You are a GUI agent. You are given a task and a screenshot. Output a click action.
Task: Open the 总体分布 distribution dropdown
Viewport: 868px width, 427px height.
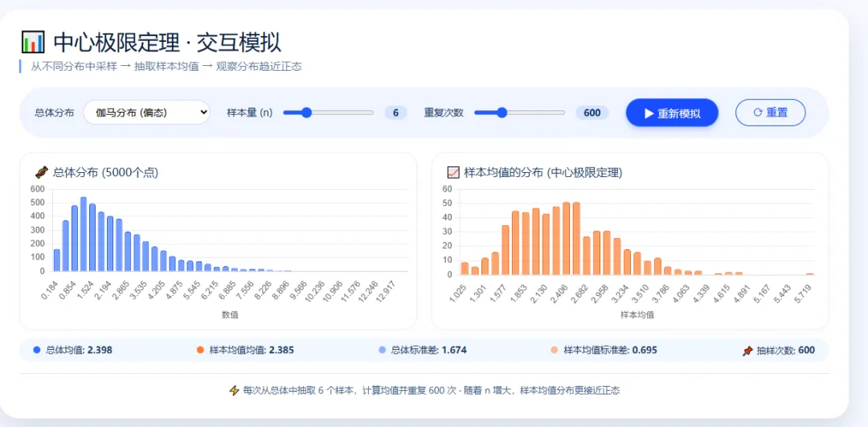click(x=147, y=113)
